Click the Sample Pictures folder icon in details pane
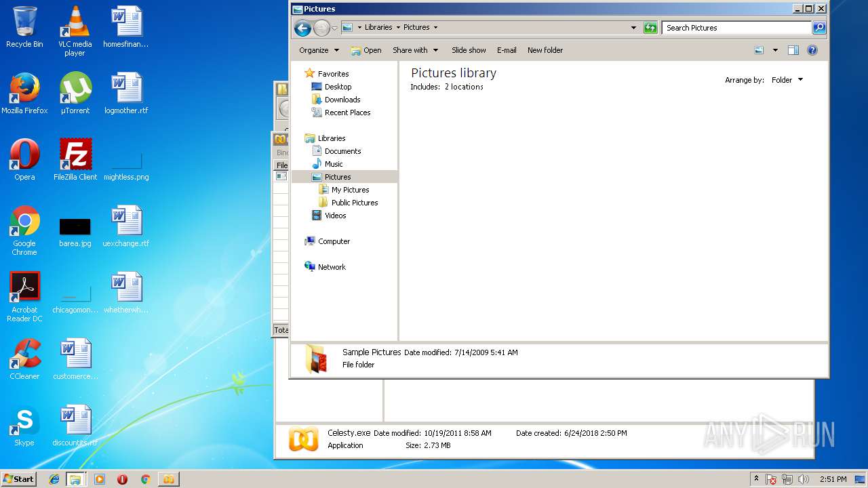This screenshot has width=868, height=488. [x=316, y=359]
